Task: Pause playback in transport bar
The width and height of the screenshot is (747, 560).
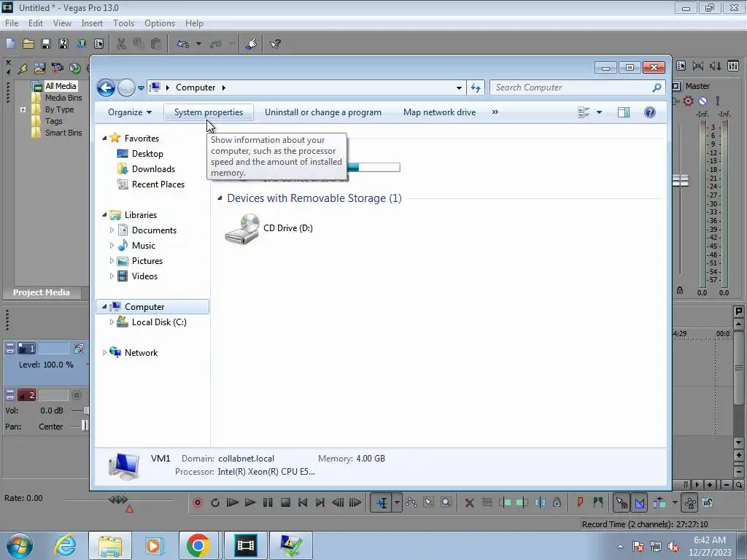Action: click(268, 502)
